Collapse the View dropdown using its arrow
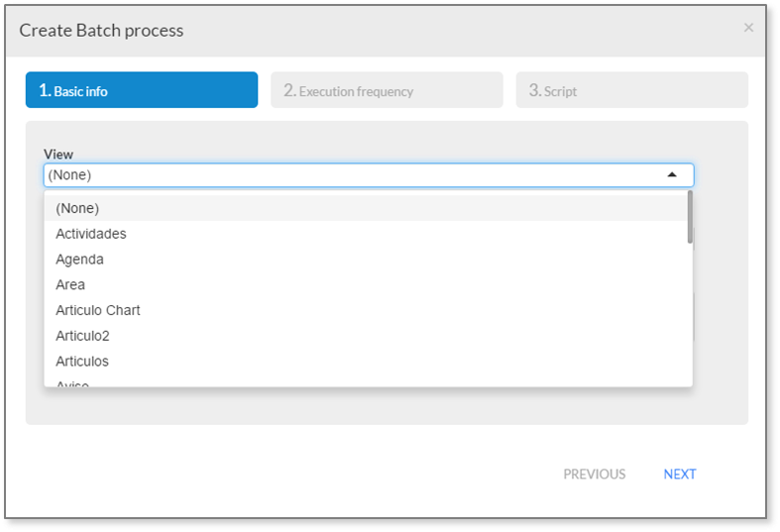This screenshot has width=780, height=532. point(672,175)
